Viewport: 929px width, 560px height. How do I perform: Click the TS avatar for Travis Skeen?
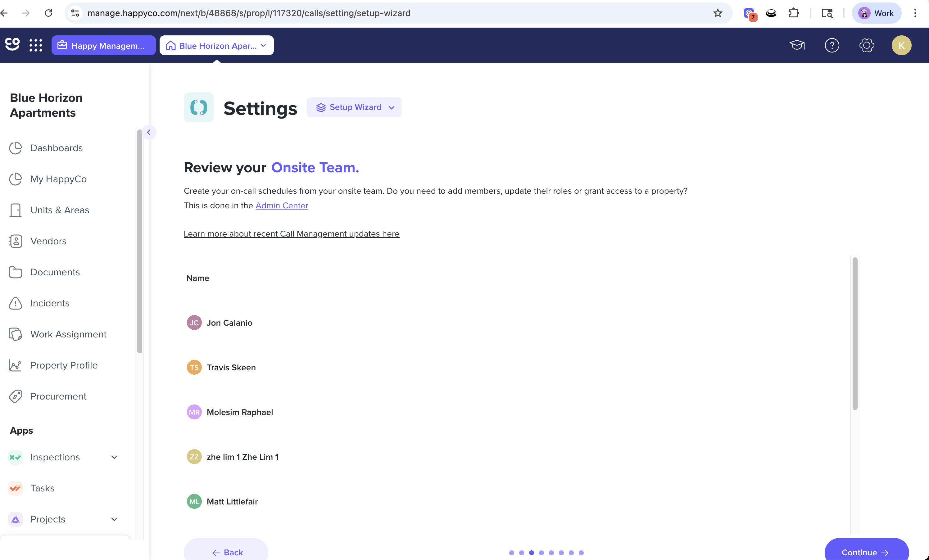[194, 367]
